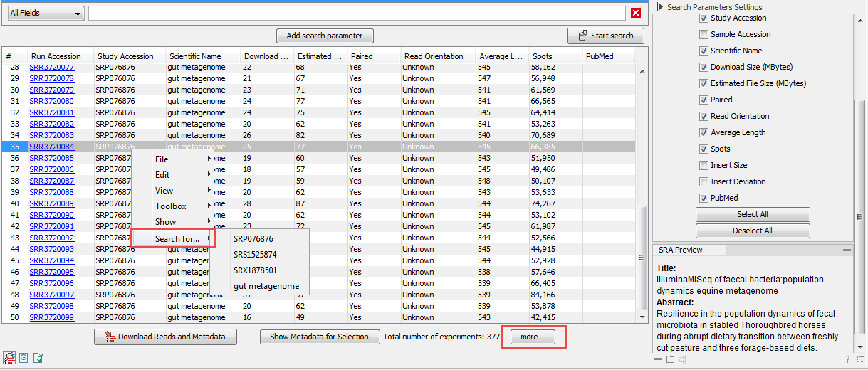Click the search text input field
The height and width of the screenshot is (370, 868).
[356, 14]
